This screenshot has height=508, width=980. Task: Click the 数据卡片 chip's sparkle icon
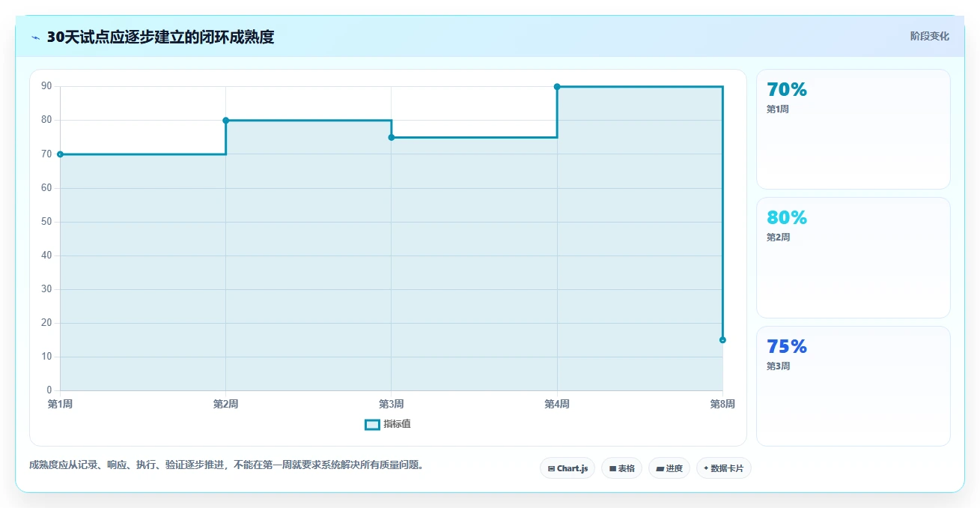[706, 468]
